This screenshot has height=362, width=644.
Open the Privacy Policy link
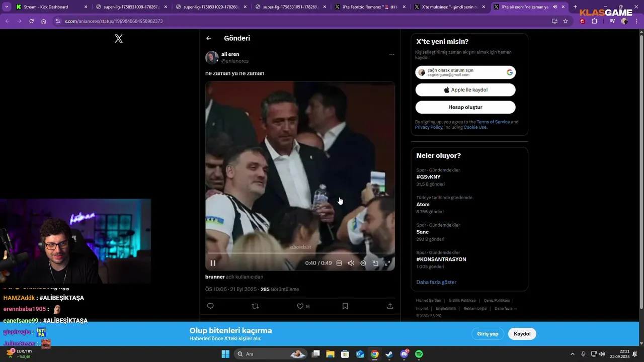pos(429,127)
